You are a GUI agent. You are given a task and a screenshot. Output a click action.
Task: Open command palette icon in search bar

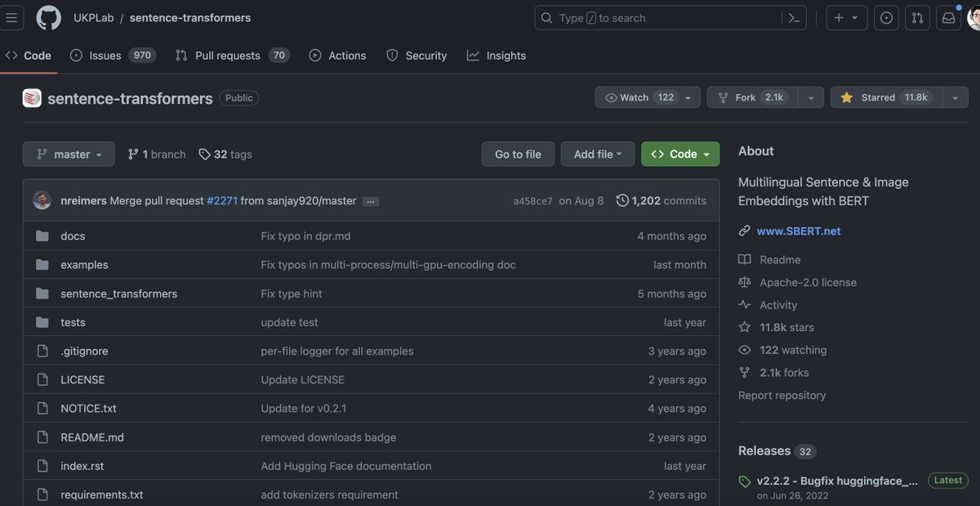(793, 18)
